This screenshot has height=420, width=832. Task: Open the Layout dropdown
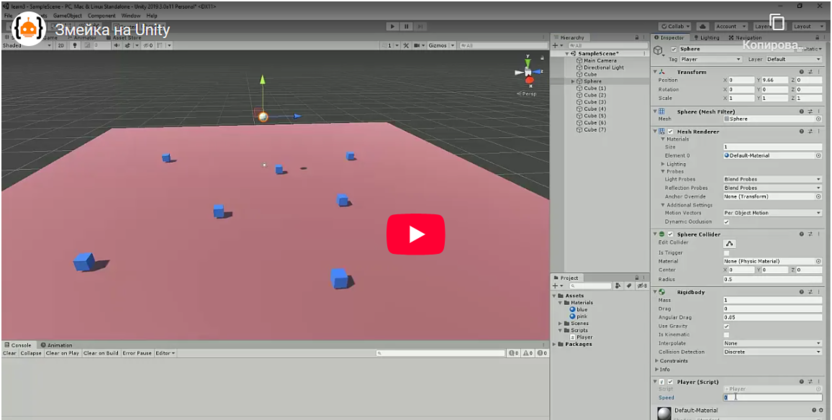point(808,27)
